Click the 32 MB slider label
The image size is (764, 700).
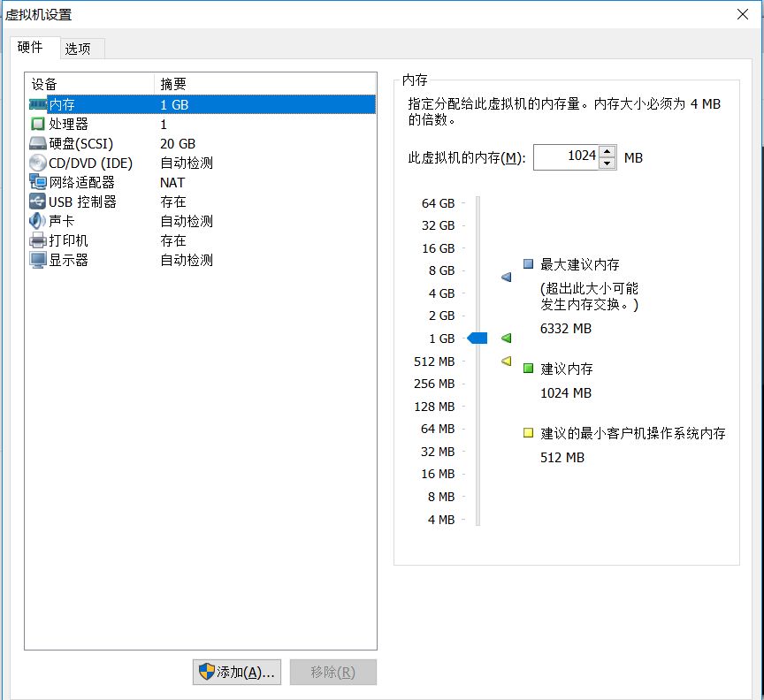pos(438,452)
